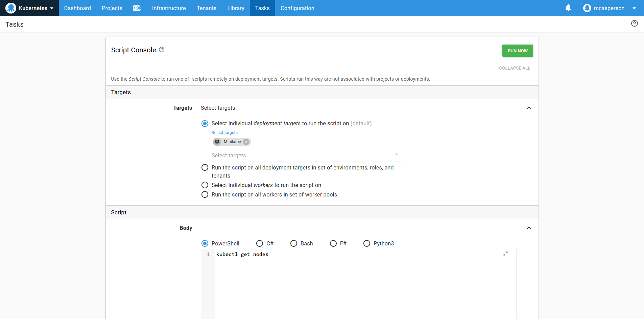Click the Octopus logo icon
The width and height of the screenshot is (644, 319).
pyautogui.click(x=11, y=8)
